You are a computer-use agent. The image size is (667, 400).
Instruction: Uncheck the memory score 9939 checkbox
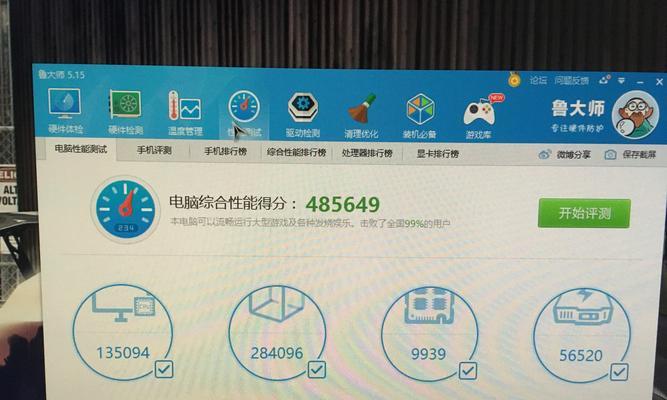(x=468, y=371)
